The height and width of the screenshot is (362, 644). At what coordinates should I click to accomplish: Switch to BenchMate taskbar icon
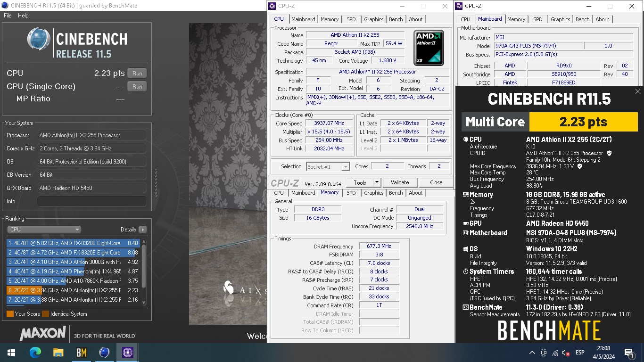point(81,353)
